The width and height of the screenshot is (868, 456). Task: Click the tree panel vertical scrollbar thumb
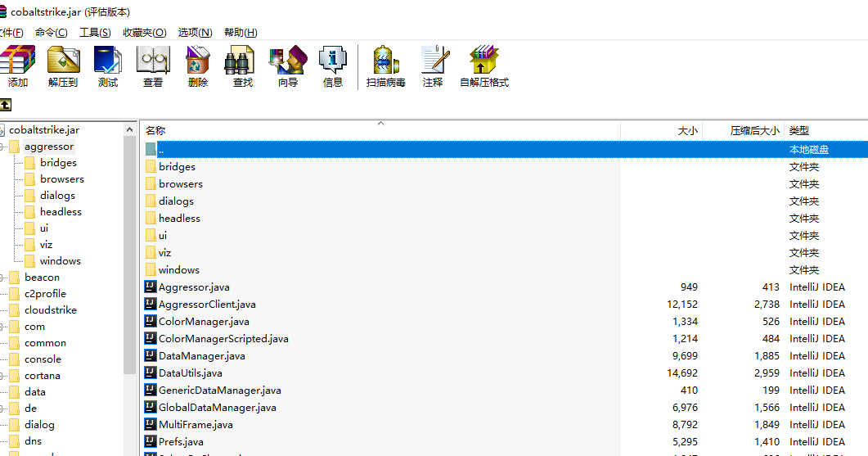click(129, 255)
